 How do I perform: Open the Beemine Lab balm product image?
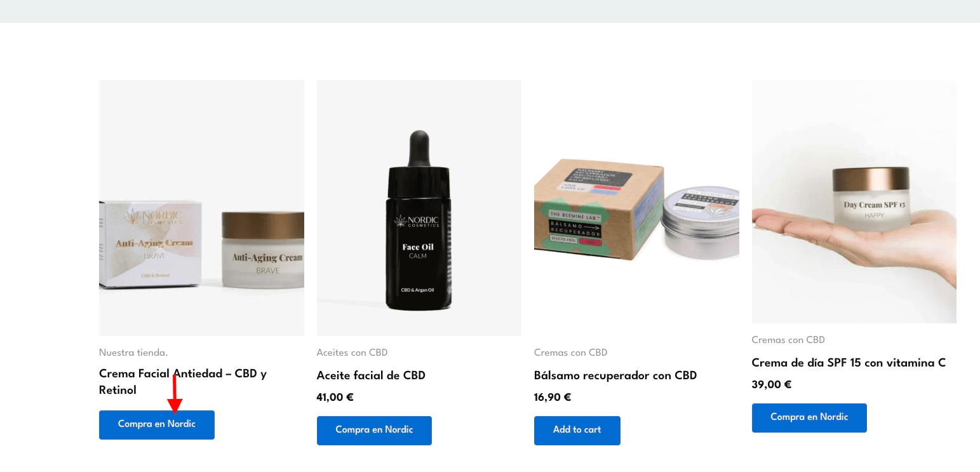pyautogui.click(x=636, y=208)
